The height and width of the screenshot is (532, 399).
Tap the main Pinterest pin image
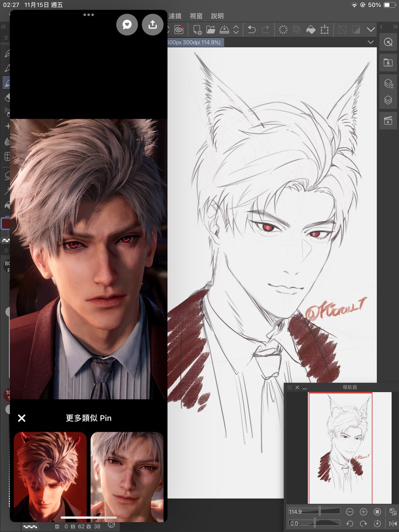pyautogui.click(x=89, y=259)
